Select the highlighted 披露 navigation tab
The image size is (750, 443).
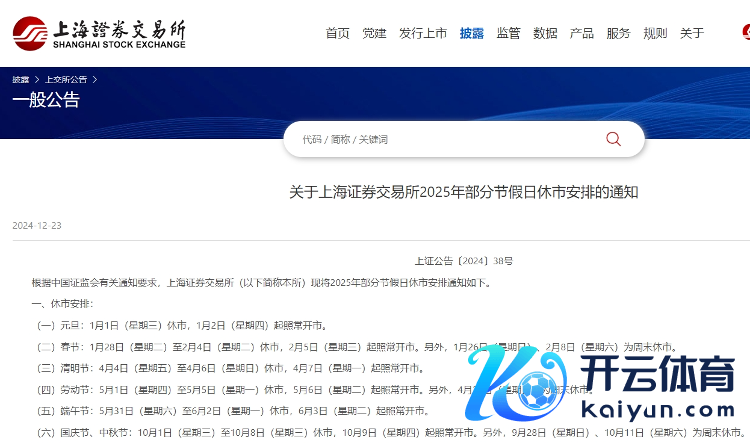point(472,33)
